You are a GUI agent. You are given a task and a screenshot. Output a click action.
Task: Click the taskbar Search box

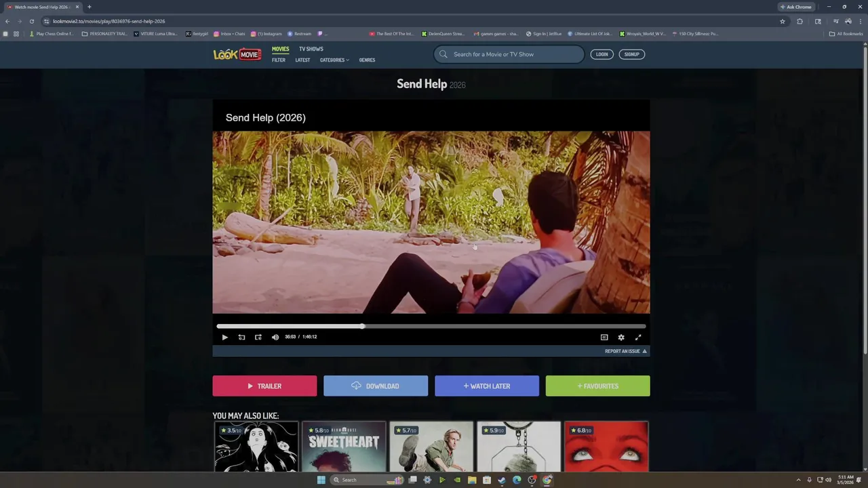(366, 480)
